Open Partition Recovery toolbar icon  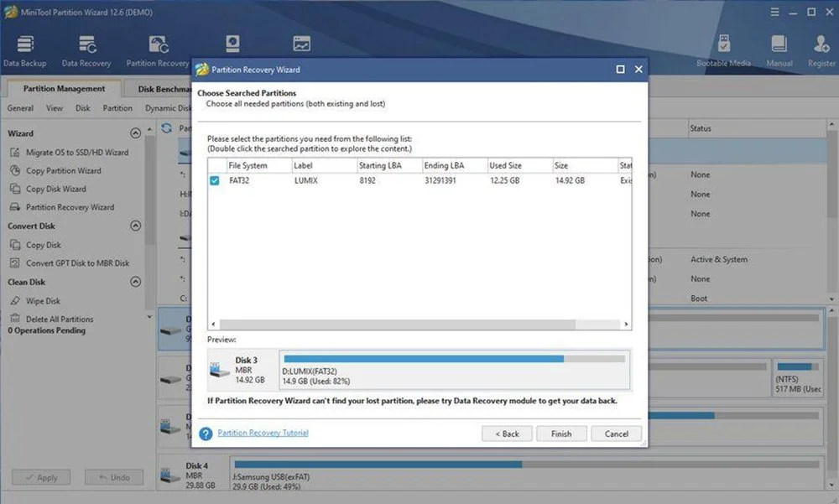tap(158, 51)
